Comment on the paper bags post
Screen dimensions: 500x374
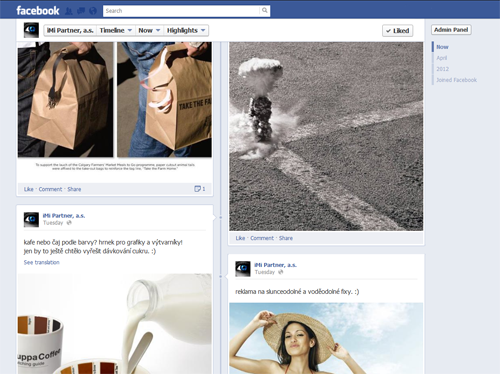[50, 189]
